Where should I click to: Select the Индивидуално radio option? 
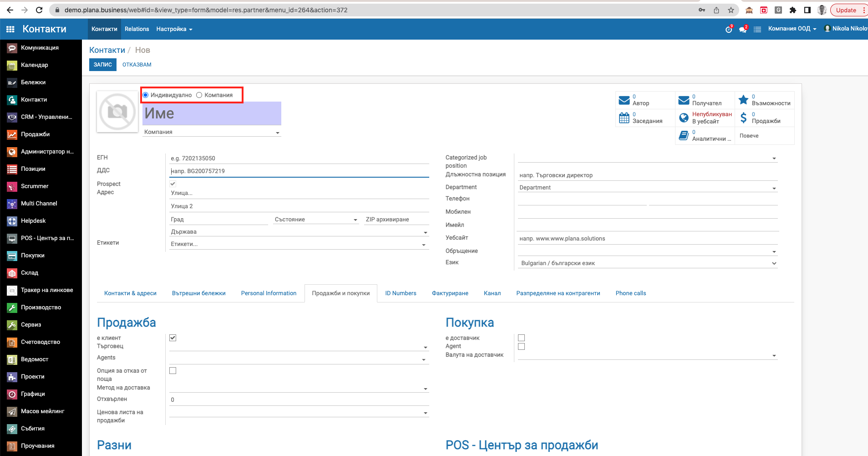(x=146, y=95)
